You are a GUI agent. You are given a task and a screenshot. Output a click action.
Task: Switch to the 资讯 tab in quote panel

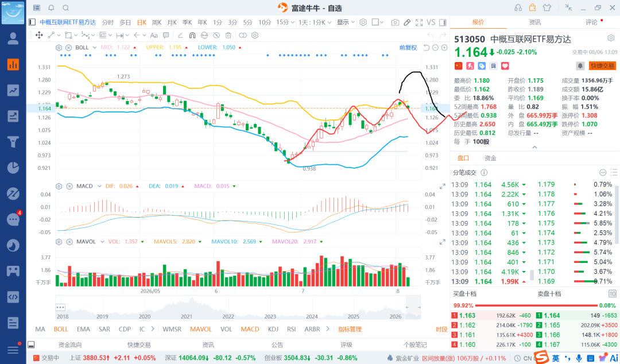[534, 22]
